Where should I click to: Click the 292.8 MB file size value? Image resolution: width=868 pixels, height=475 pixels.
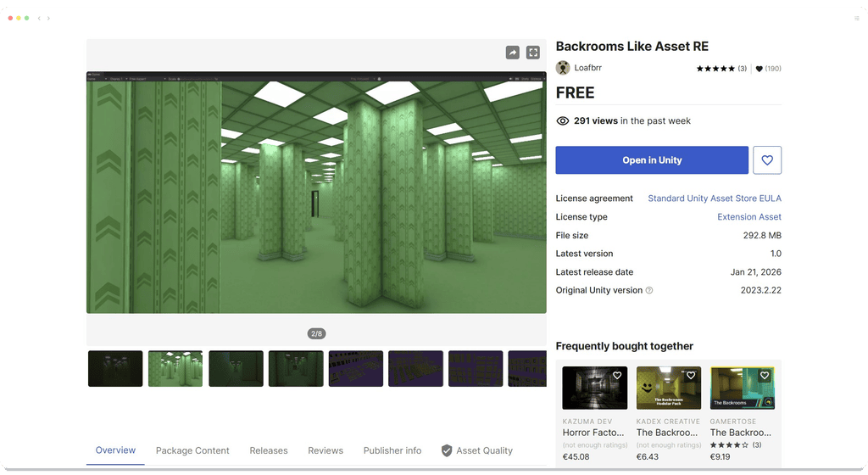click(762, 235)
